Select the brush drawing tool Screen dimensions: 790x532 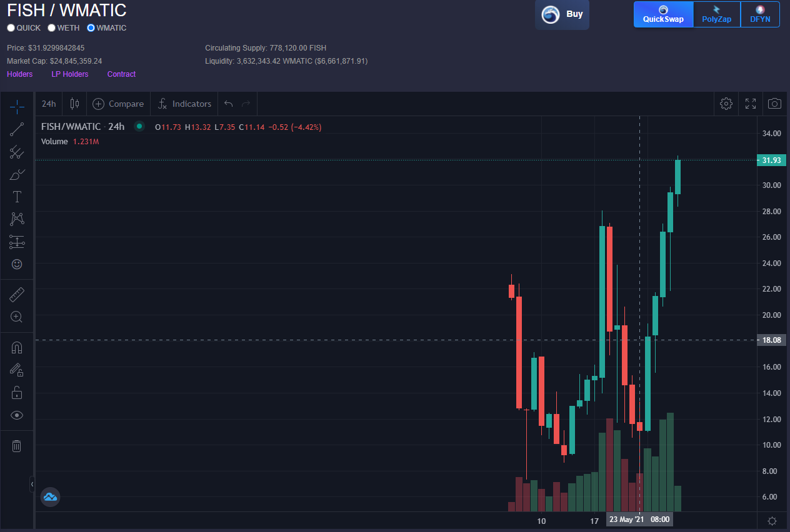[x=17, y=174]
